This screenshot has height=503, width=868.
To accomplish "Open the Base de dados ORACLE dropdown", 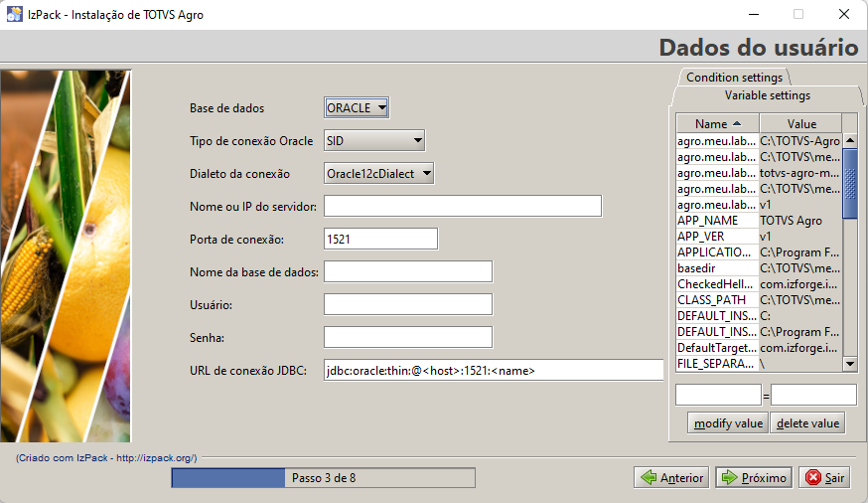I will (357, 108).
